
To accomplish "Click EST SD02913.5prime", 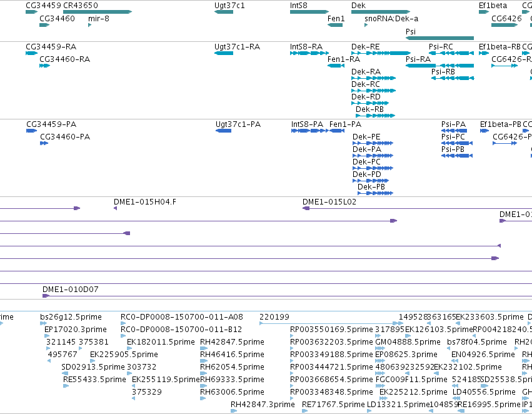I will pyautogui.click(x=65, y=373).
